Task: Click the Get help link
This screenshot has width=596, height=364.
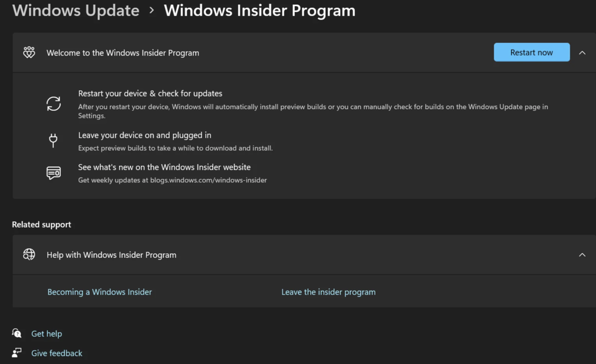Action: click(47, 334)
